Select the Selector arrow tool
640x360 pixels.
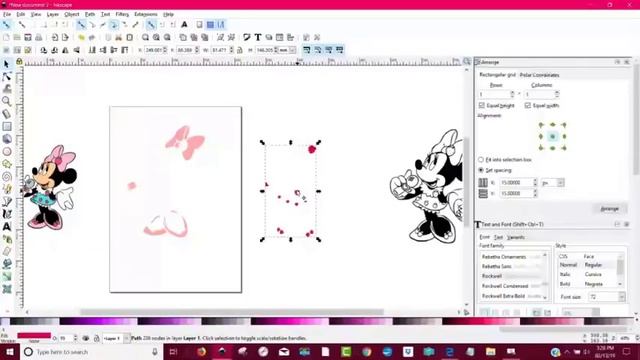click(7, 64)
